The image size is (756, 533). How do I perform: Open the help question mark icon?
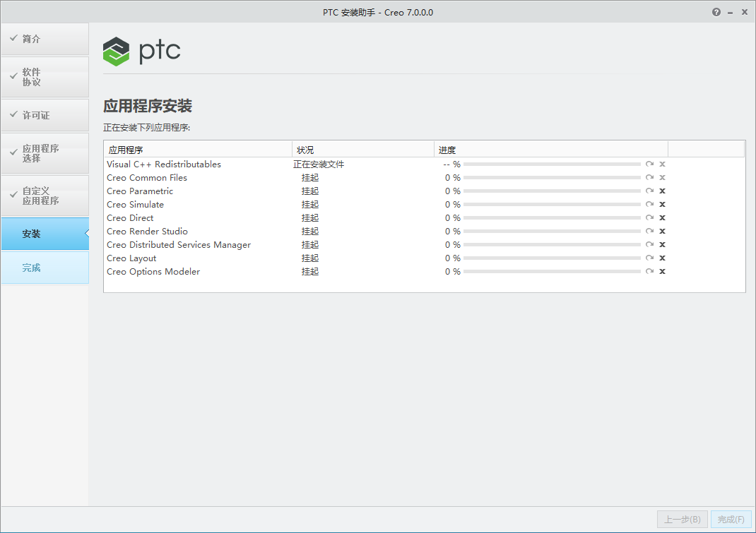point(716,12)
